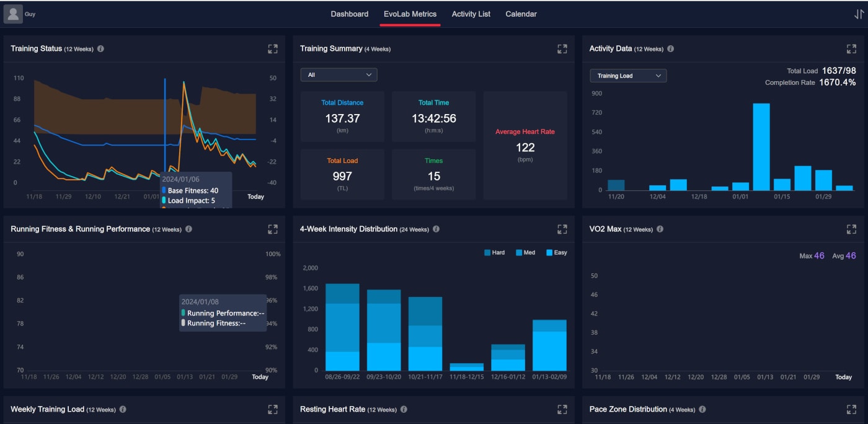Switch to the Dashboard tab
This screenshot has width=868, height=424.
pos(349,14)
